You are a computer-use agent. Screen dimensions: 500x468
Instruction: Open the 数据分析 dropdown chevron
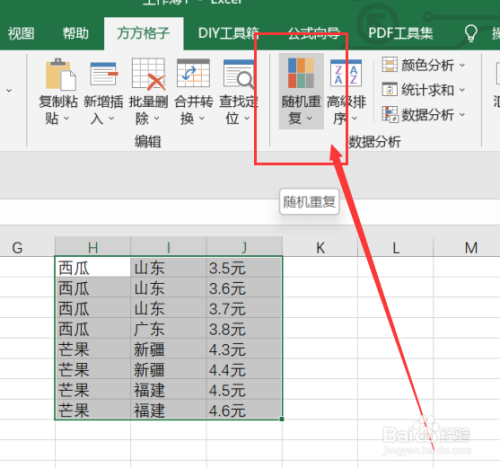coord(462,115)
